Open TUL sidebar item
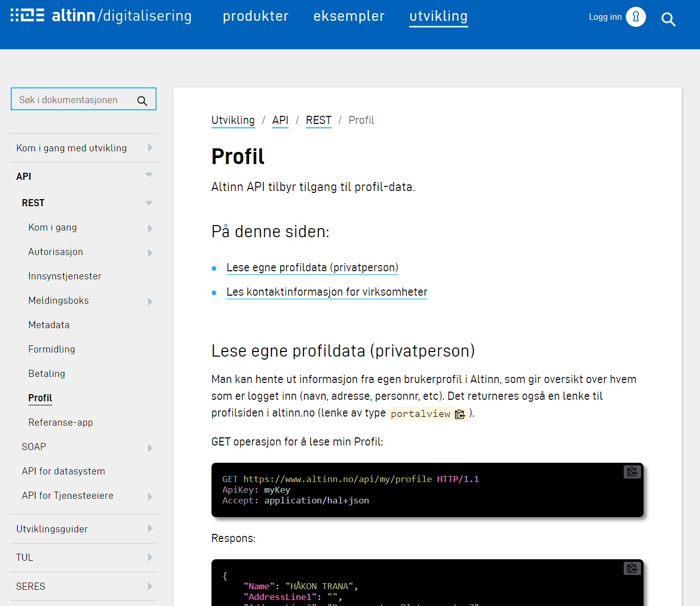This screenshot has width=700, height=606. pos(24,557)
